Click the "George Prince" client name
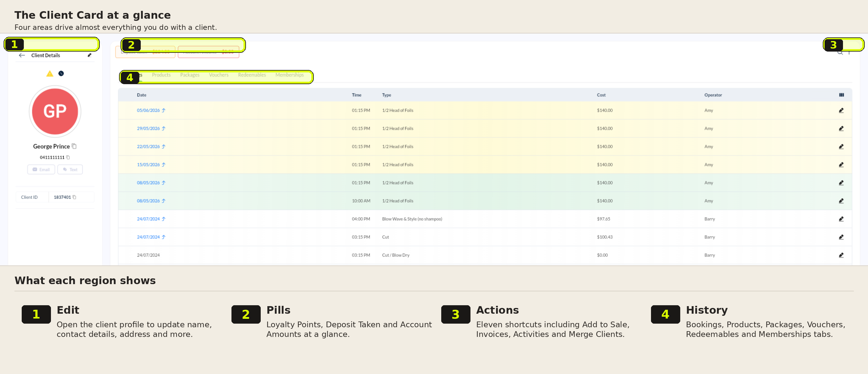This screenshot has height=374, width=868. 51,146
